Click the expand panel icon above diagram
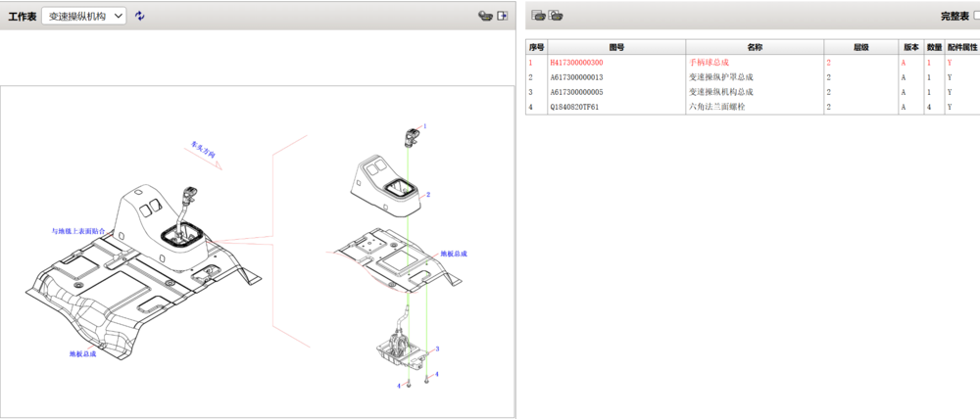980x419 pixels. (x=503, y=16)
